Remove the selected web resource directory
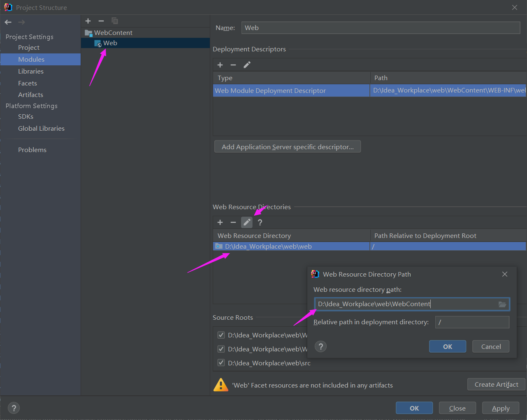Viewport: 527px width, 420px height. click(x=233, y=222)
